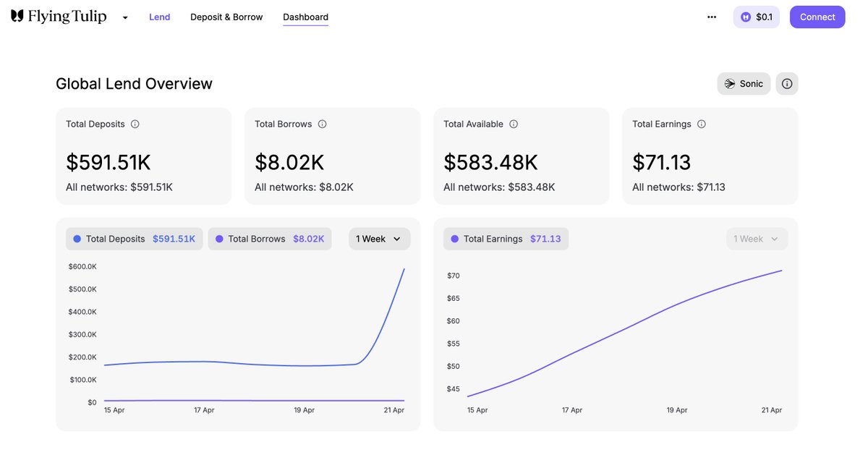This screenshot has width=868, height=455.
Task: Go to the Deposit & Borrow tab
Action: click(x=226, y=17)
